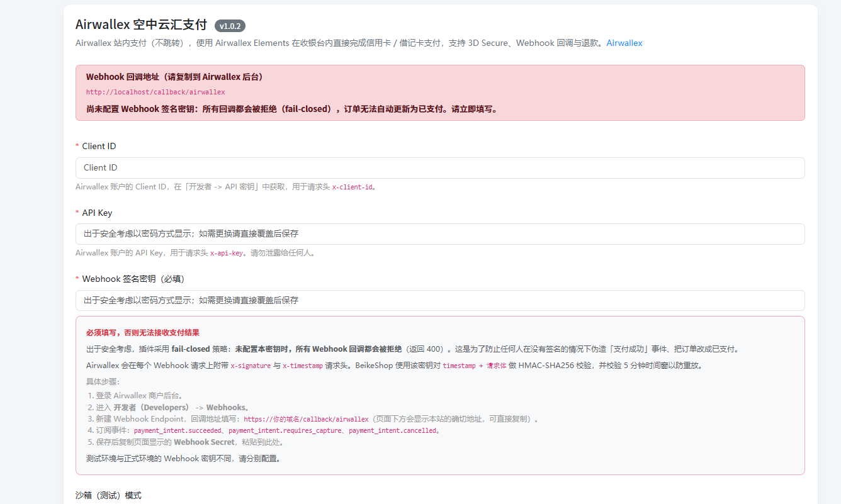The width and height of the screenshot is (841, 504).
Task: Click into the API Key input field
Action: (440, 234)
